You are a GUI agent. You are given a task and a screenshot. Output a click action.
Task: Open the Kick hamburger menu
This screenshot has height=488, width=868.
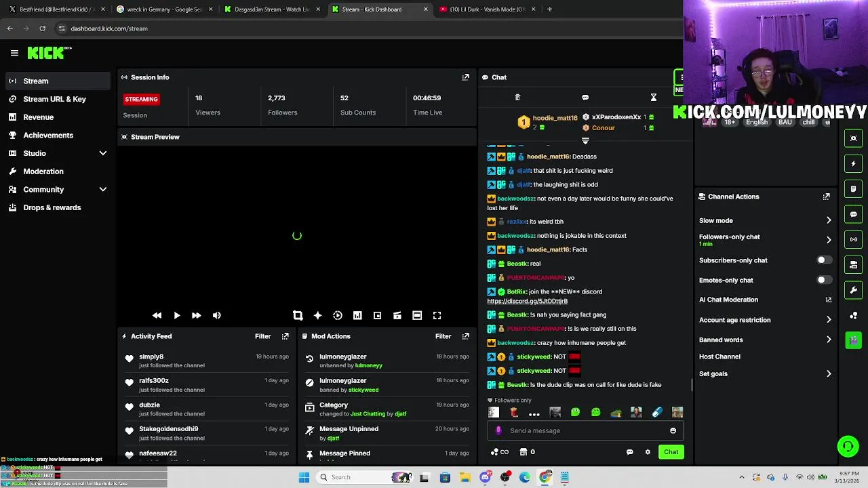pos(14,53)
